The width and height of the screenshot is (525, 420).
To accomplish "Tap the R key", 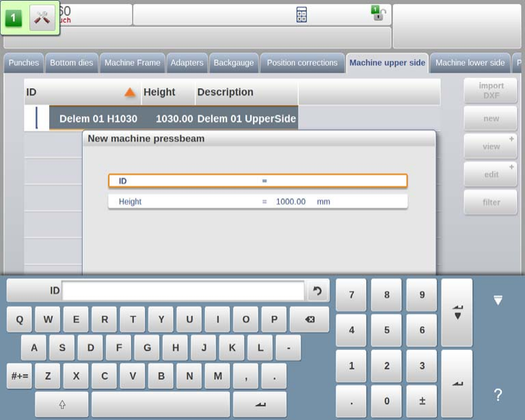I will (105, 320).
